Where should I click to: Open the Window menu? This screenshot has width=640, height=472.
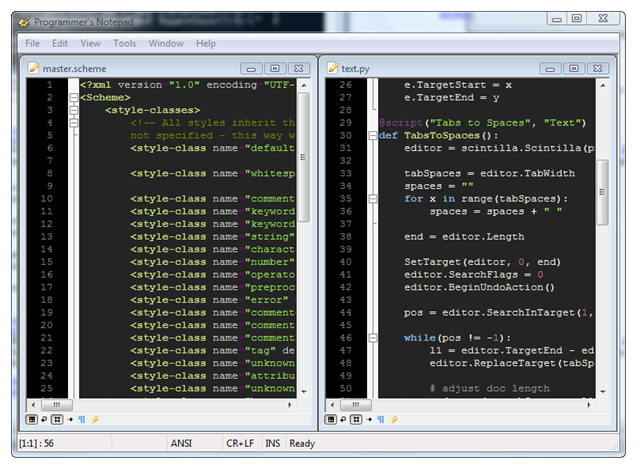coord(166,43)
